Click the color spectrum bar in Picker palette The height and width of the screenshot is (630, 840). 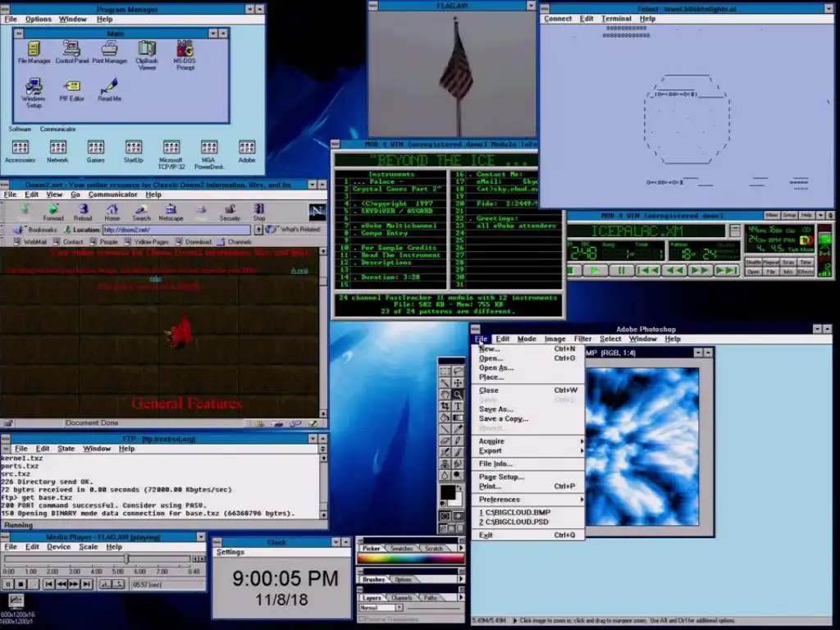(x=410, y=558)
